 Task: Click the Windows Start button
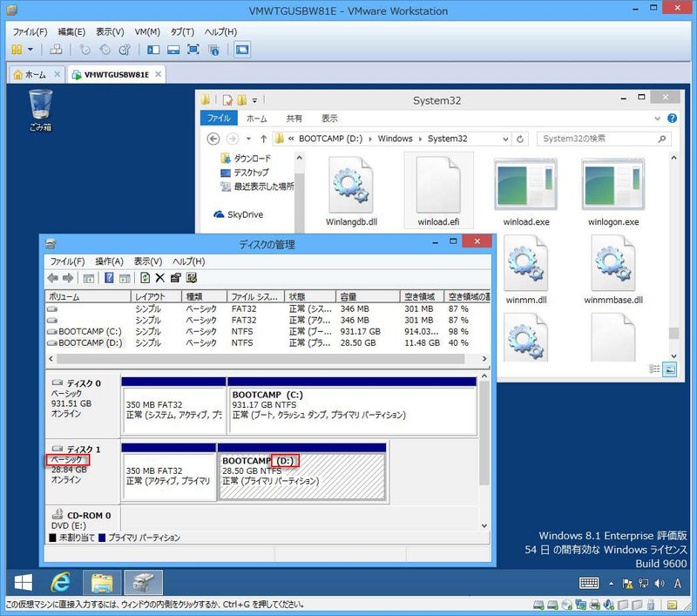pyautogui.click(x=24, y=582)
